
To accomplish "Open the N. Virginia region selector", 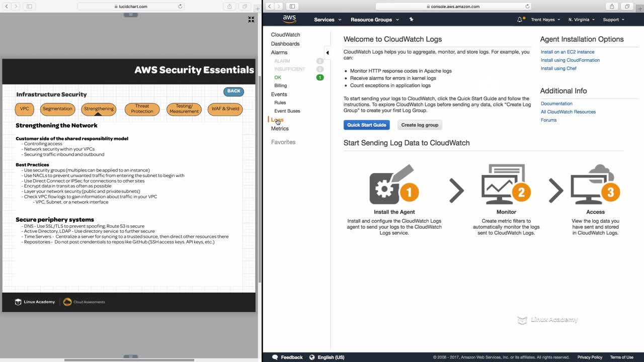I will point(581,20).
